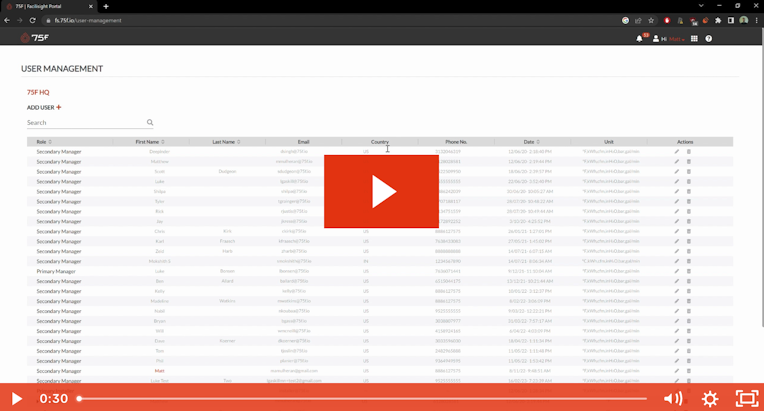Edit the Primary Manager Luke Bonsen row
Viewport: 764px width, 411px height.
pos(677,271)
